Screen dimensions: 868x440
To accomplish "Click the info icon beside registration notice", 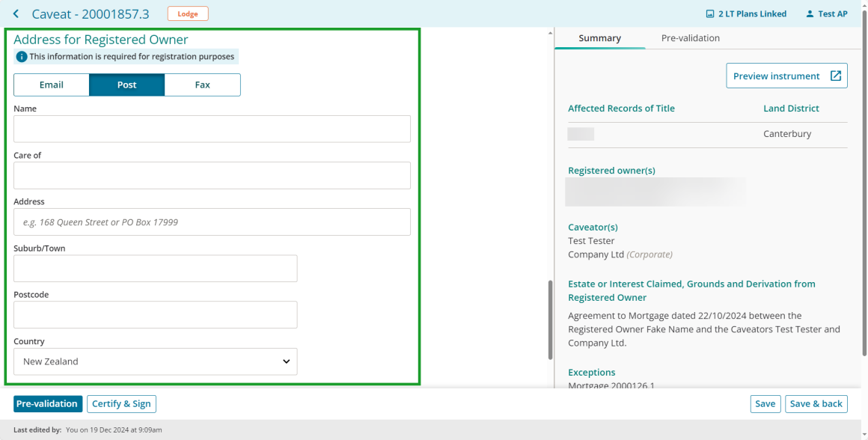I will (x=22, y=56).
